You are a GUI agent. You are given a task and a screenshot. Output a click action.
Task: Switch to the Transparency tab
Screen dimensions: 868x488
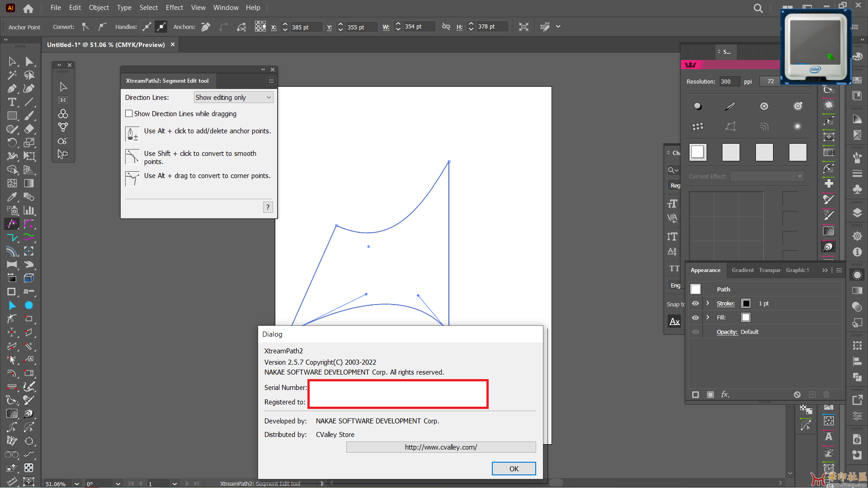[x=769, y=270]
